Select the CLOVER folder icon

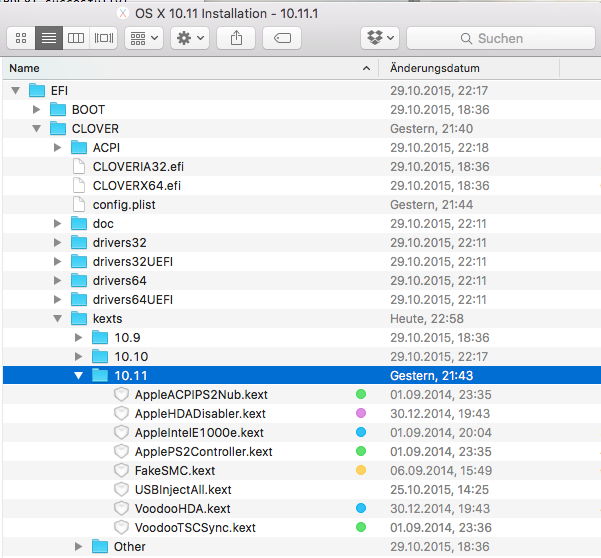tap(58, 128)
